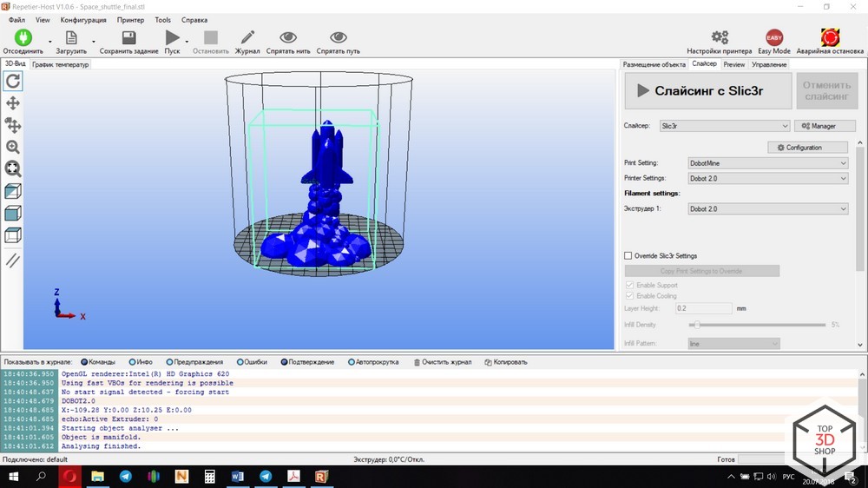This screenshot has height=488, width=868.
Task: Open the Файл menu
Action: coord(16,20)
